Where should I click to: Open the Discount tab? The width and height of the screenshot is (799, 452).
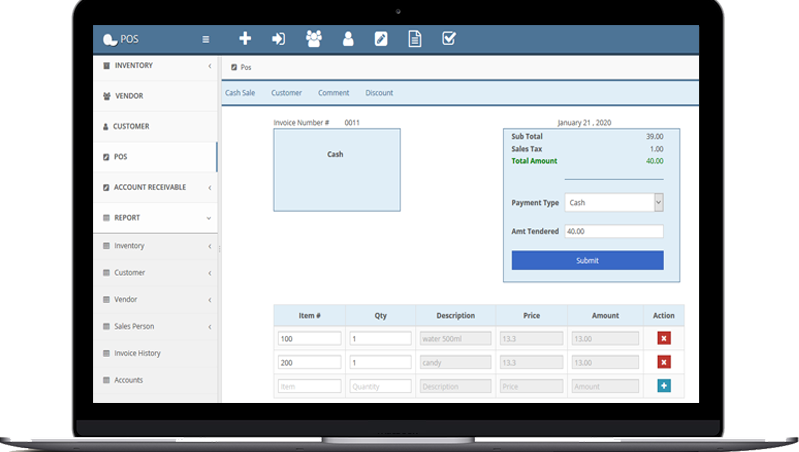tap(379, 93)
